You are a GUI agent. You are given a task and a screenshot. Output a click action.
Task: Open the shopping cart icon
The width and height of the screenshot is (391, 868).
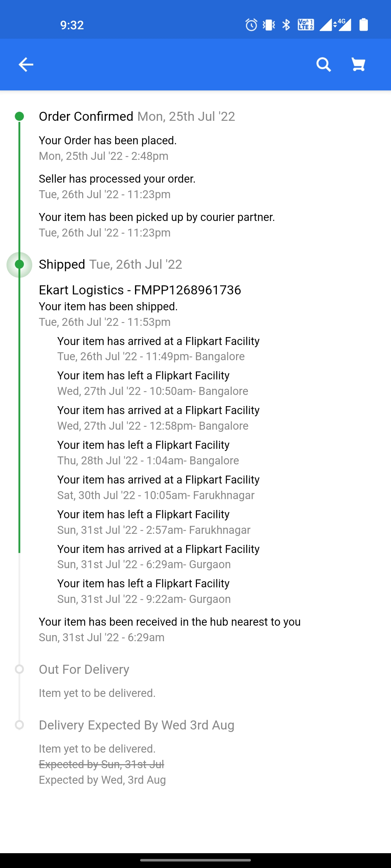click(358, 65)
